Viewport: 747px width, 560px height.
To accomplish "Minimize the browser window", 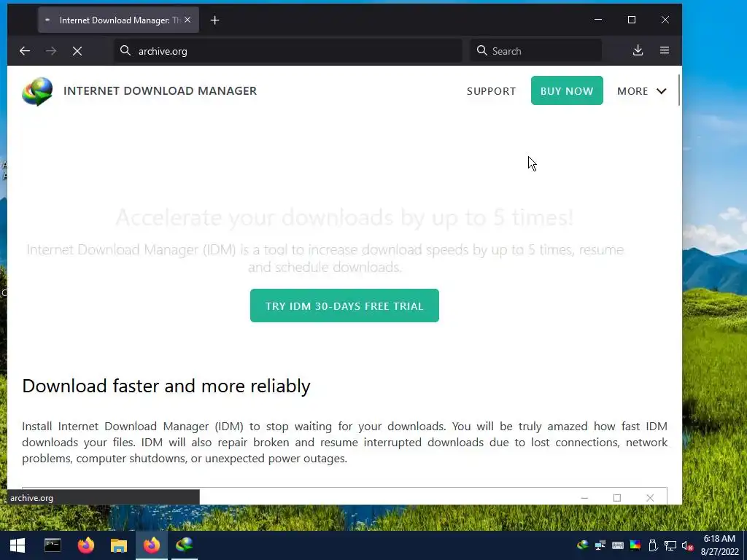I will click(598, 20).
